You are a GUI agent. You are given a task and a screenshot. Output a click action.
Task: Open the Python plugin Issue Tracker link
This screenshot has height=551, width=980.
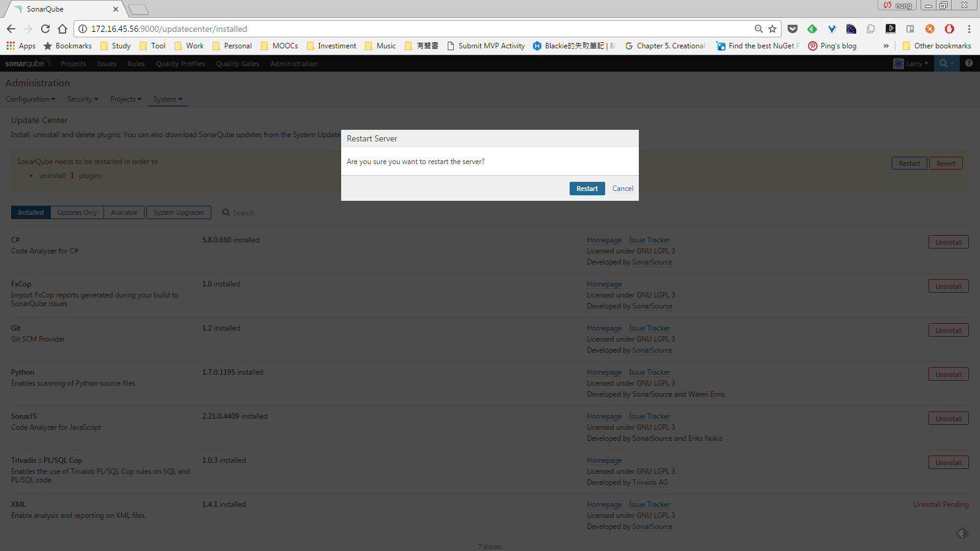[649, 372]
